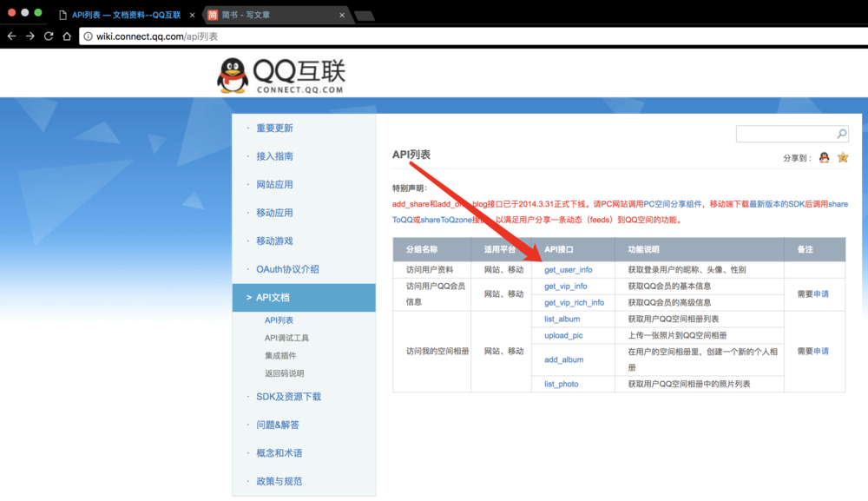Open the add_album API link
Viewport: 868px width, 501px height.
coord(563,359)
